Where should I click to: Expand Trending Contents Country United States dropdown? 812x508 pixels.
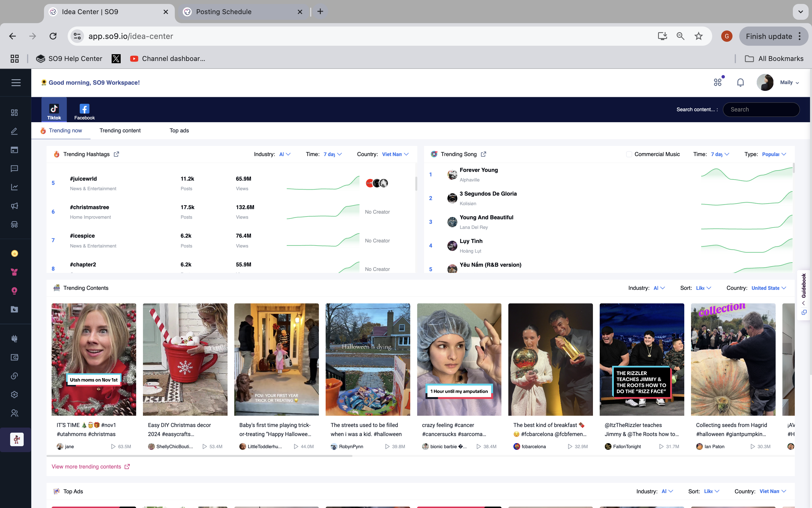(769, 288)
